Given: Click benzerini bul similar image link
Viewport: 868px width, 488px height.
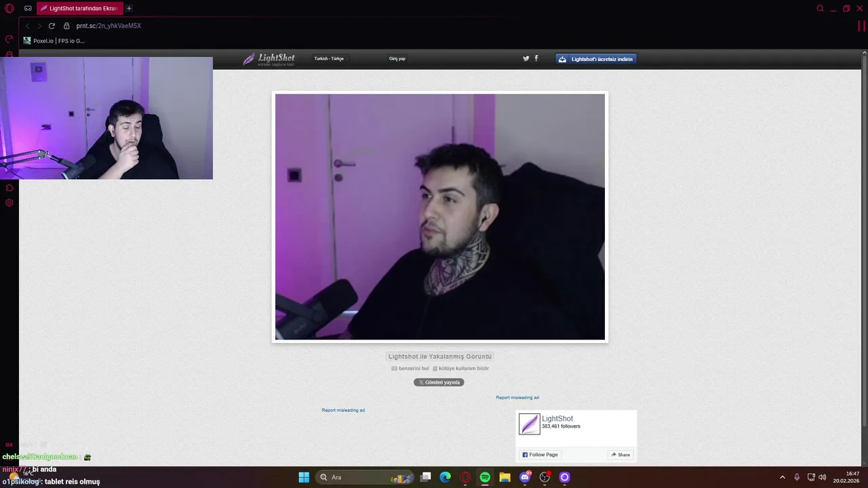Looking at the screenshot, I should (x=410, y=369).
